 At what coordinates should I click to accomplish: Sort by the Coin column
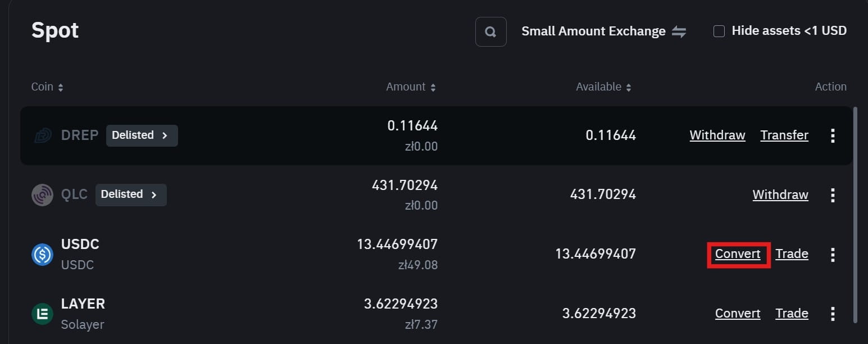[47, 87]
